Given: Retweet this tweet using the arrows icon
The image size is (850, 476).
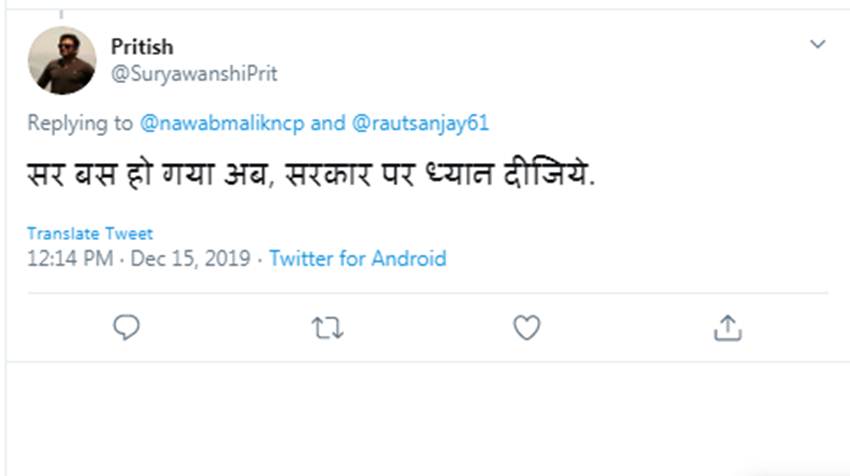Looking at the screenshot, I should (327, 327).
